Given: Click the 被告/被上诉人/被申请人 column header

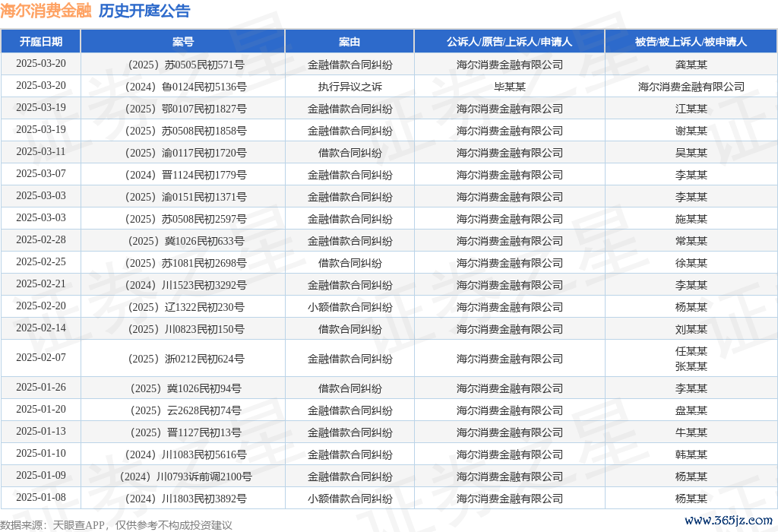Looking at the screenshot, I should click(x=691, y=42).
